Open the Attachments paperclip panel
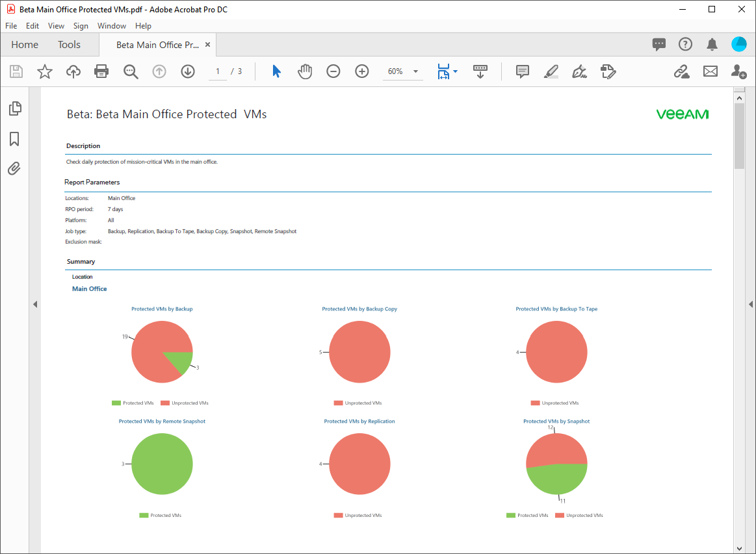Screen dimensions: 756x554 coord(14,169)
